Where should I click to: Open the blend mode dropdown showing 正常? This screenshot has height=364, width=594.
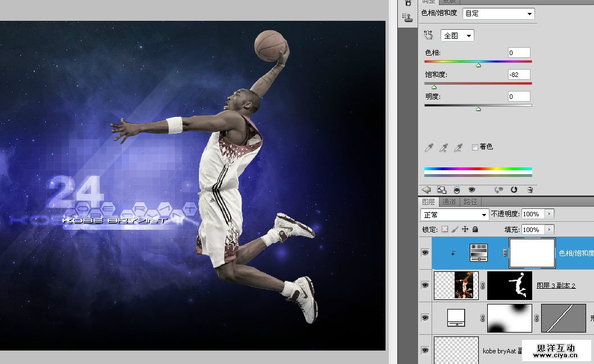pyautogui.click(x=454, y=214)
